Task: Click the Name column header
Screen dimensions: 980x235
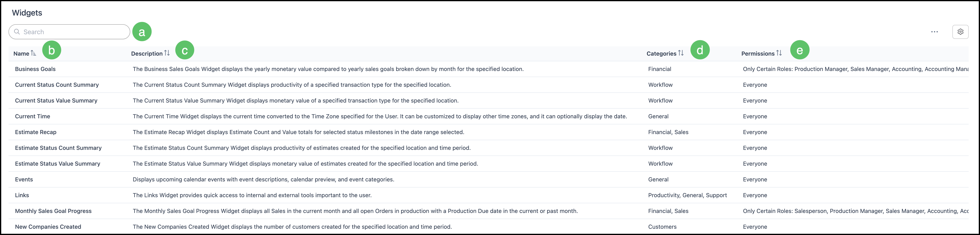Action: point(21,54)
